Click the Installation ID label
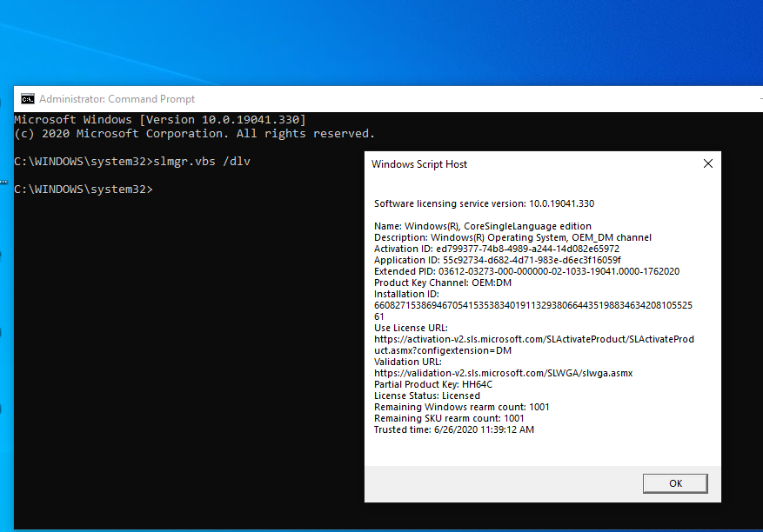This screenshot has width=763, height=532. click(406, 294)
